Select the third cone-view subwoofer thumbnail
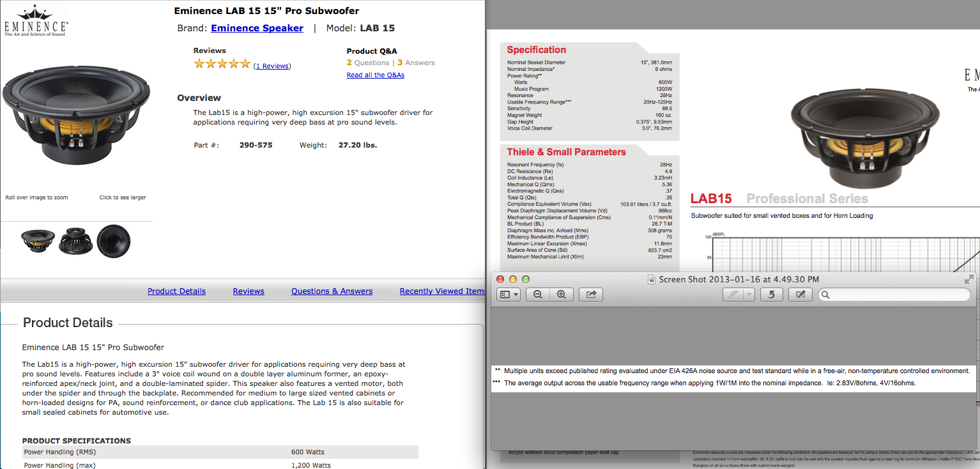Screen dimensions: 980x469 [114, 241]
